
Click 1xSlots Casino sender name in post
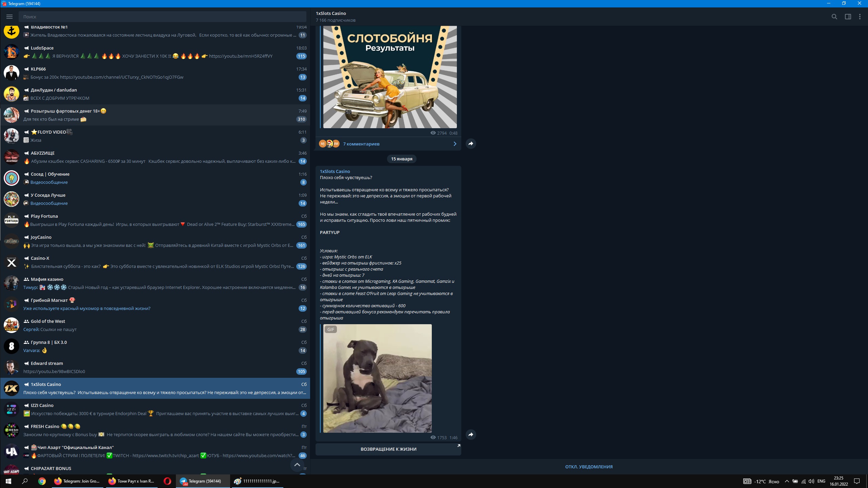coord(335,171)
